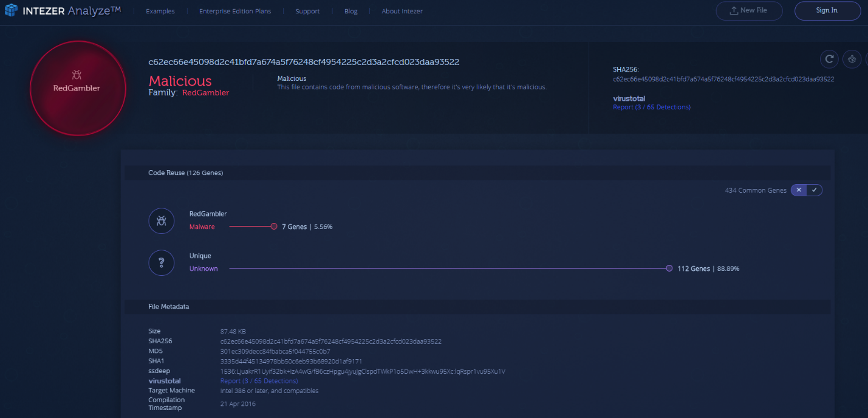This screenshot has width=868, height=418.
Task: Click the refresh analysis icon
Action: (829, 59)
